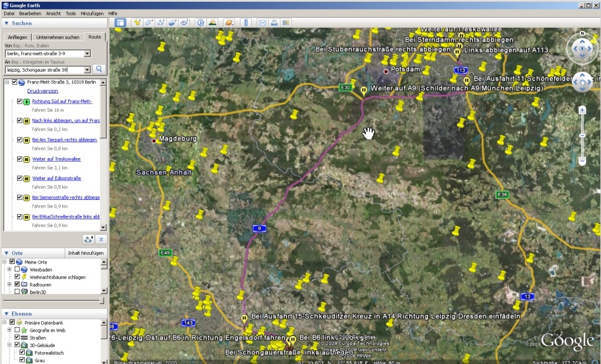Click the Orte opacity slider handle
Viewport: 601px width, 364px height.
pos(102,300)
